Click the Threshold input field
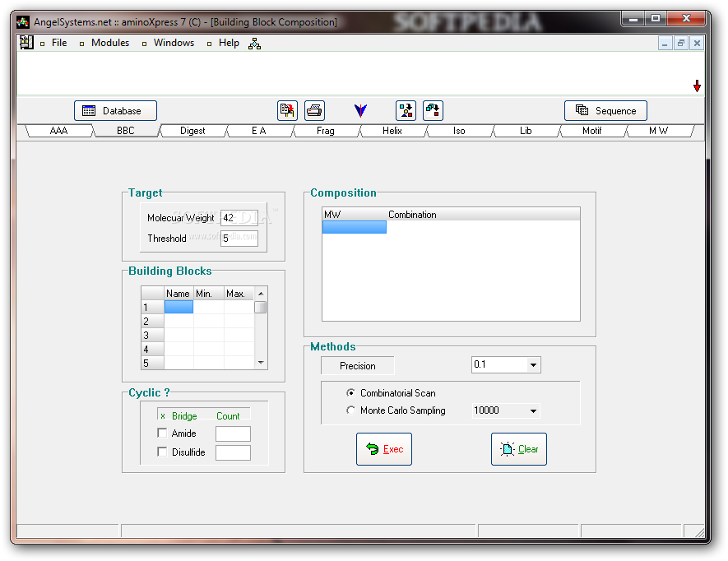The width and height of the screenshot is (728, 561). click(x=239, y=239)
